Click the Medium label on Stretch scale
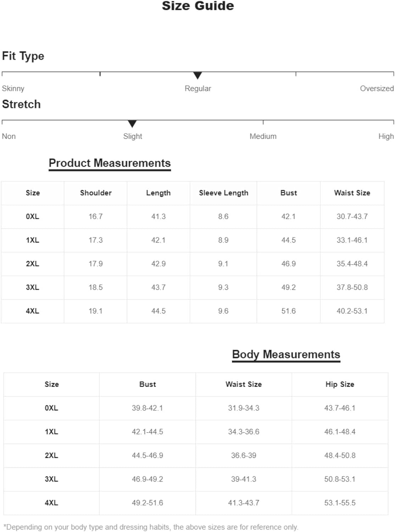Screen dimensions: 395x532 [263, 136]
